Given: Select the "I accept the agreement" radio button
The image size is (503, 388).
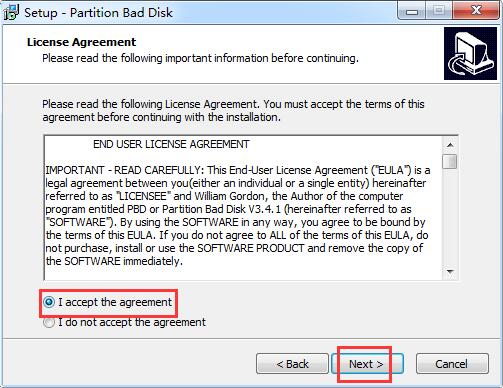Looking at the screenshot, I should tap(49, 303).
